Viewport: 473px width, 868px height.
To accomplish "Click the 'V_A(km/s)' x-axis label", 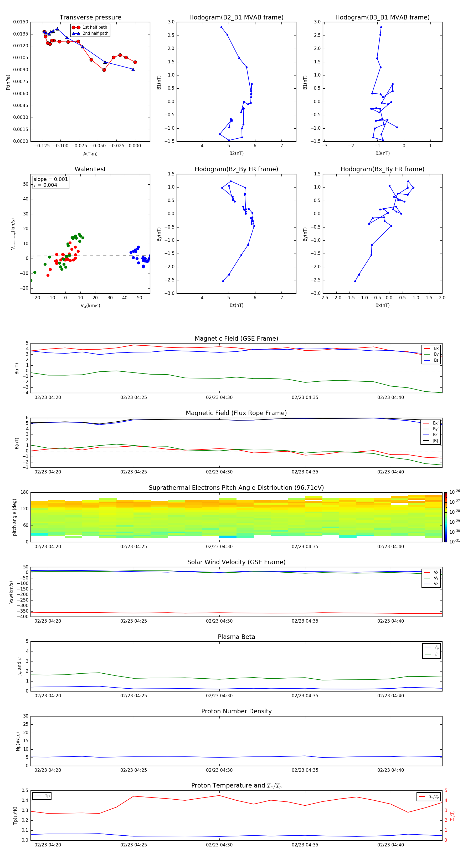I will pos(90,306).
